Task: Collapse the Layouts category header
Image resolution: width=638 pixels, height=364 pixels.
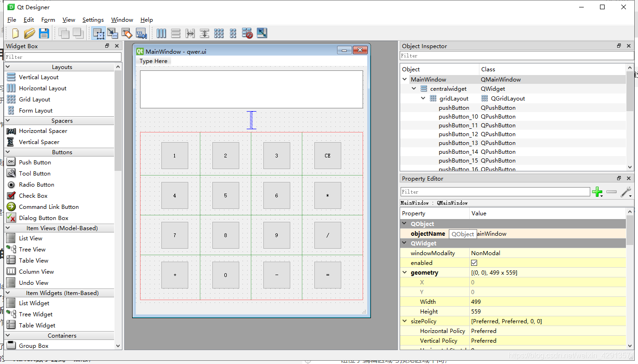Action: (59, 67)
